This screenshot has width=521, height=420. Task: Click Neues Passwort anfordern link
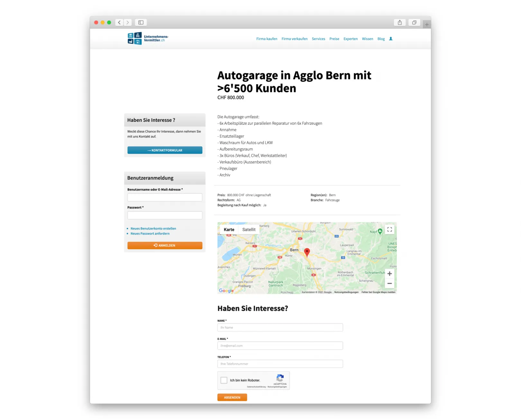point(150,234)
